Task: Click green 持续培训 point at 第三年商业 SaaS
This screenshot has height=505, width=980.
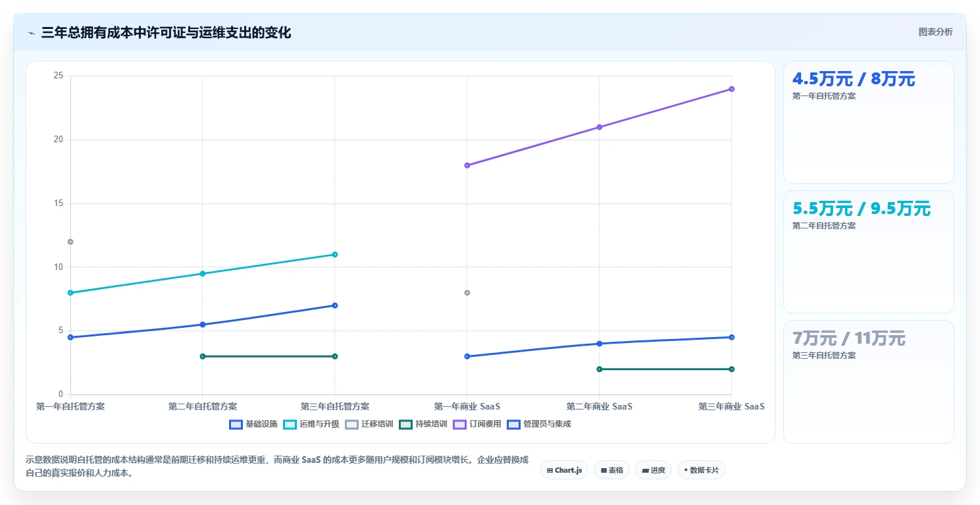Action: [731, 369]
